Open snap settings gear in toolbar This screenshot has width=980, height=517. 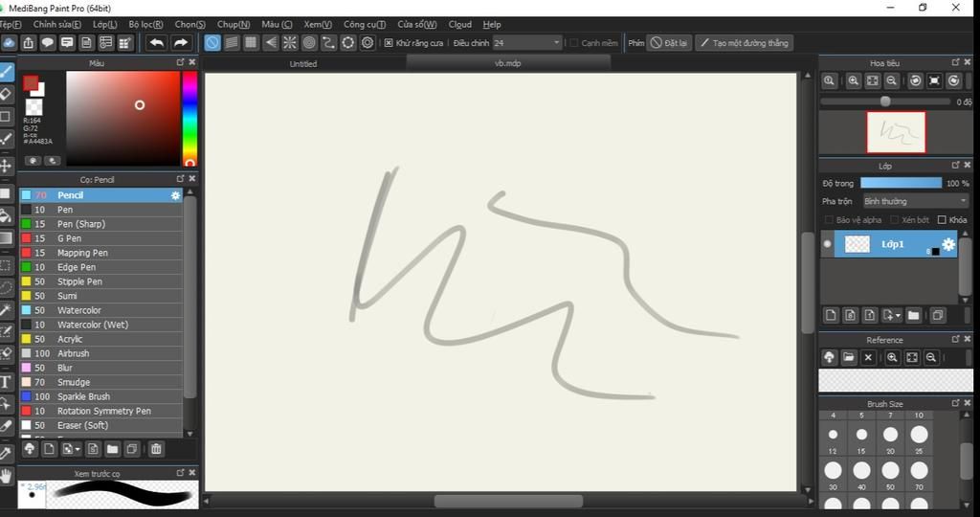coord(367,42)
